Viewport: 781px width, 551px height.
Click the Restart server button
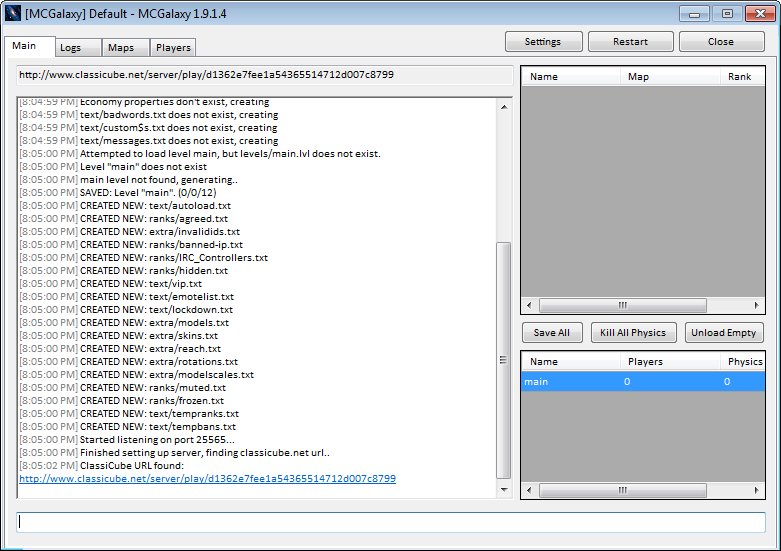tap(631, 42)
